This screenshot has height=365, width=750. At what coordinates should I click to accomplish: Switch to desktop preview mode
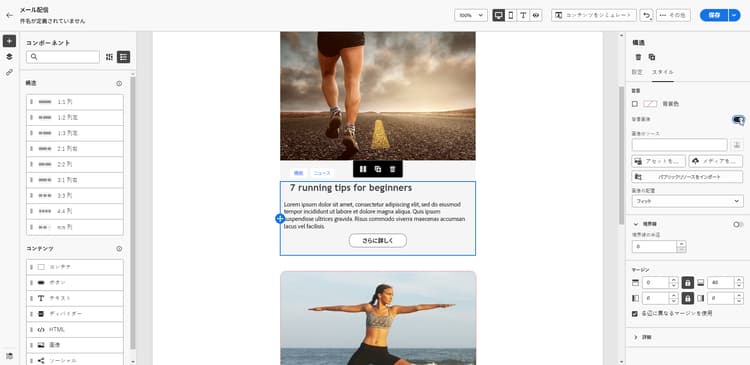[499, 15]
